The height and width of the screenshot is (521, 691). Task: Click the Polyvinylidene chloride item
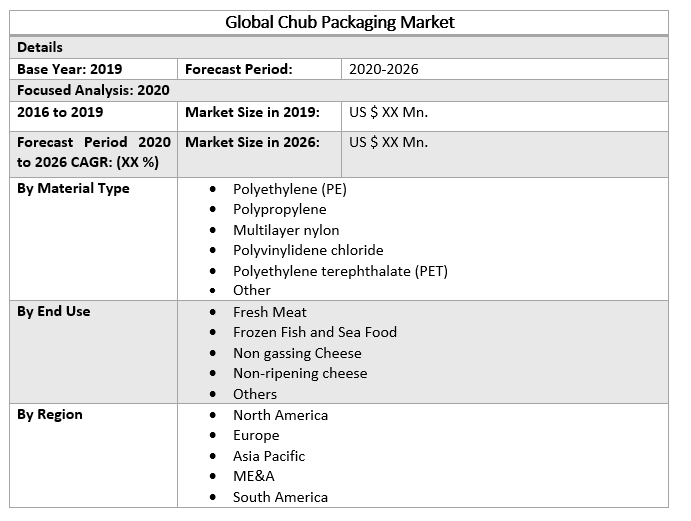[308, 250]
